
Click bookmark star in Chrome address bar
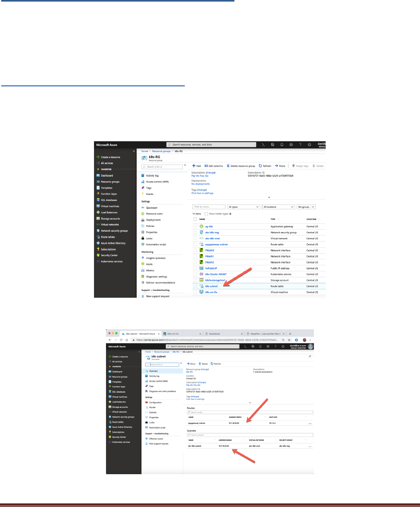(x=289, y=340)
